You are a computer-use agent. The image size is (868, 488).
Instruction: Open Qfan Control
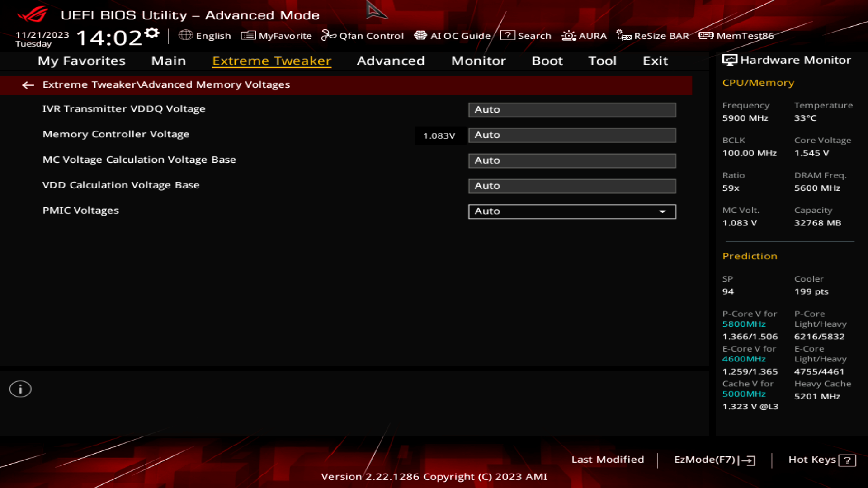click(x=363, y=36)
